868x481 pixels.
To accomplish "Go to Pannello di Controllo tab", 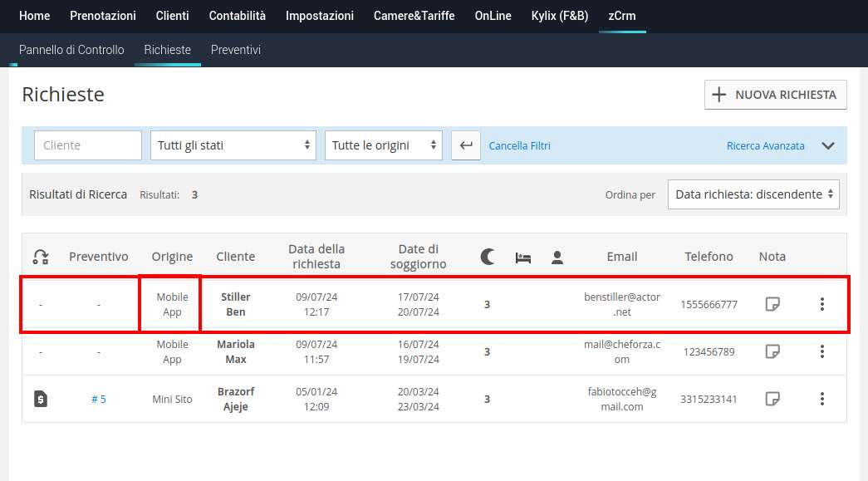I will point(71,50).
